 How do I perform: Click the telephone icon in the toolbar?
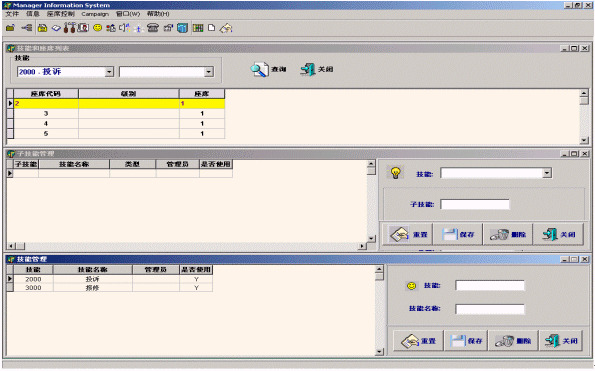pos(153,28)
